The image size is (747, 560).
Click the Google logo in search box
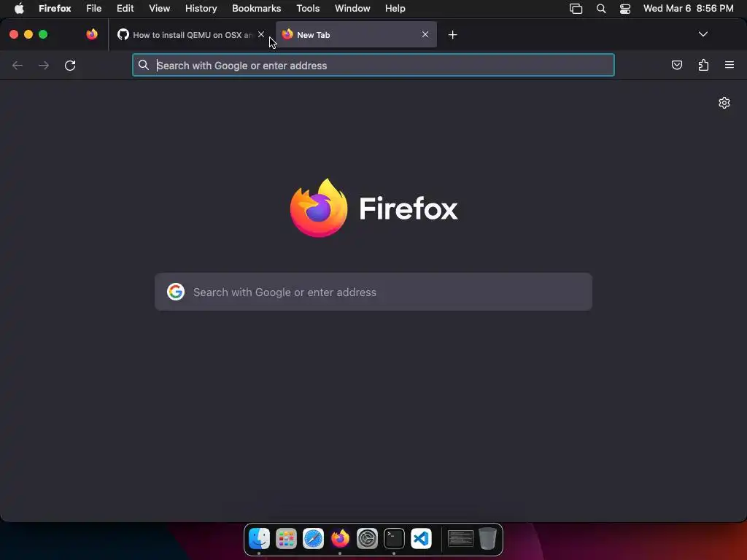pos(175,292)
